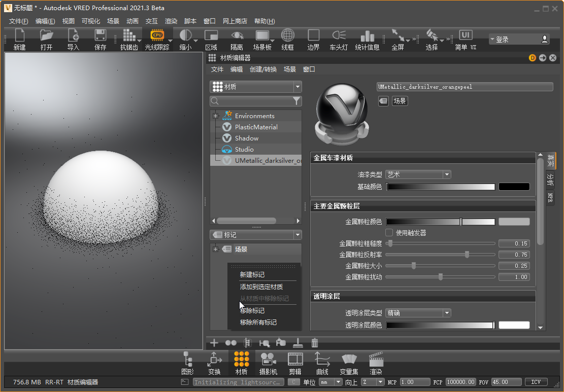The width and height of the screenshot is (564, 392).
Task: Activate the 选择 selection tool
Action: click(x=432, y=40)
